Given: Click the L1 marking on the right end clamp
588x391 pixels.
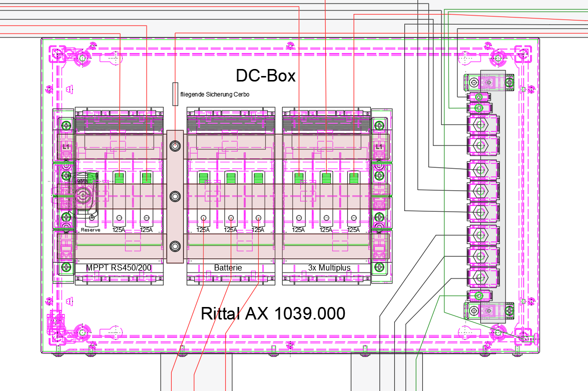Looking at the screenshot, I should (379, 146).
